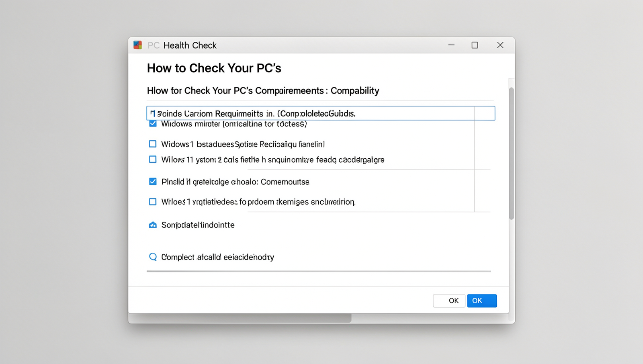Click the 'PC Health Check' title text
Viewport: 643px width, 364px height.
tap(182, 45)
